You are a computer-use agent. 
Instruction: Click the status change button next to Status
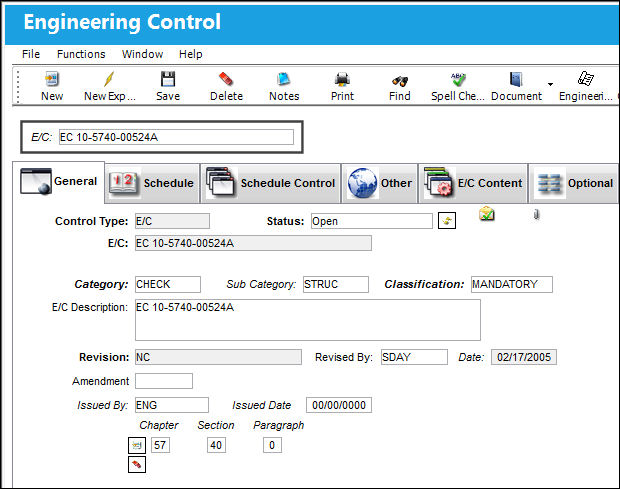[x=447, y=221]
